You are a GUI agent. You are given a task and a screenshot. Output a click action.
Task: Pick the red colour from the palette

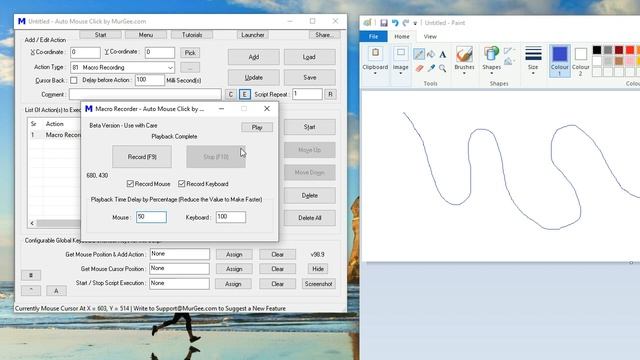[630, 50]
